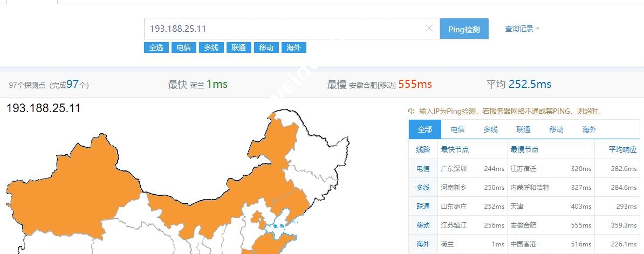Image resolution: width=644 pixels, height=254 pixels.
Task: Click the 平均响应 column header
Action: (x=622, y=149)
